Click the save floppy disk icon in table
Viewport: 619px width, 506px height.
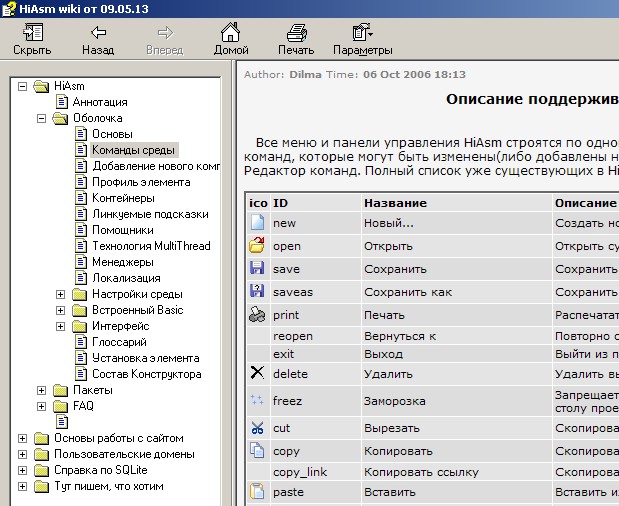[257, 268]
